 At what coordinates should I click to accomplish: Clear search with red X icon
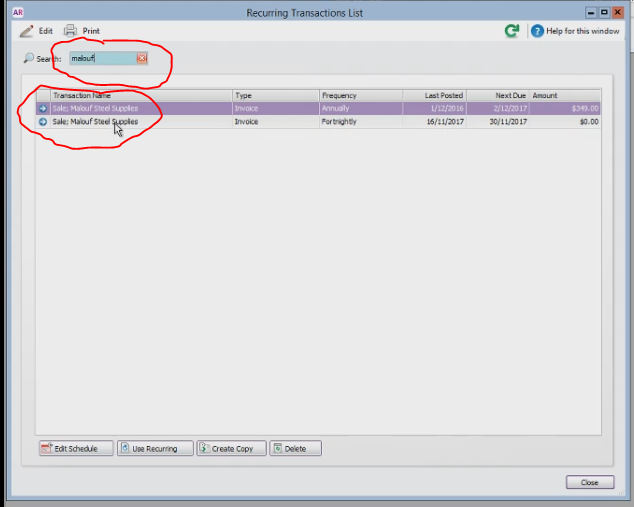(x=142, y=58)
